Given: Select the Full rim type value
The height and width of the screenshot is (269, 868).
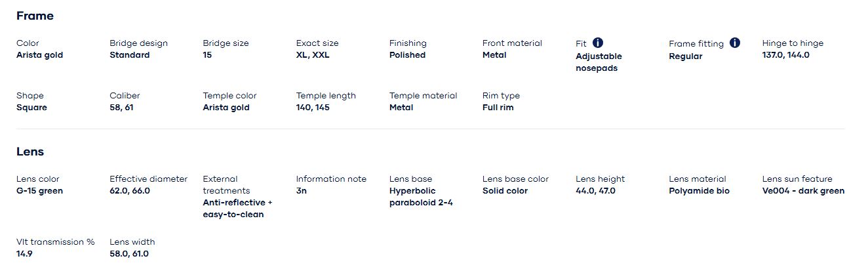Looking at the screenshot, I should coord(498,108).
